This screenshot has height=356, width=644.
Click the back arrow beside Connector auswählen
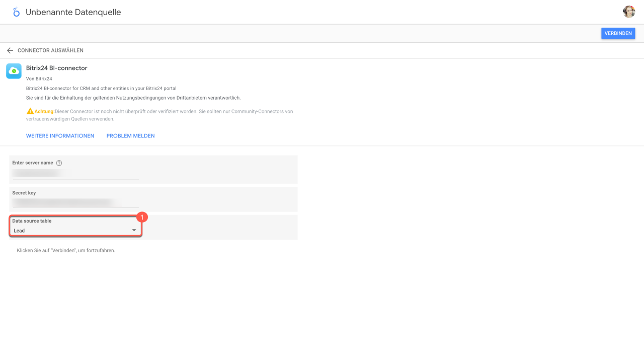10,50
